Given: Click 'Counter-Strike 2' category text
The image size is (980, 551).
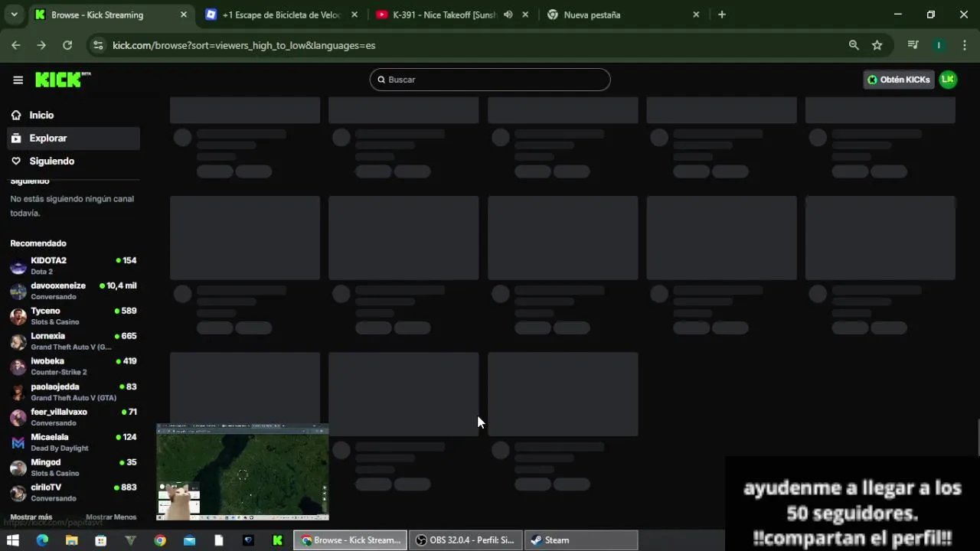Looking at the screenshot, I should (59, 373).
